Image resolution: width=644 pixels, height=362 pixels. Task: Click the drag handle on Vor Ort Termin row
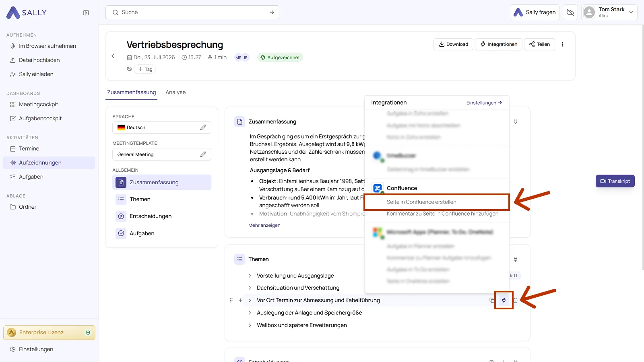[231, 300]
